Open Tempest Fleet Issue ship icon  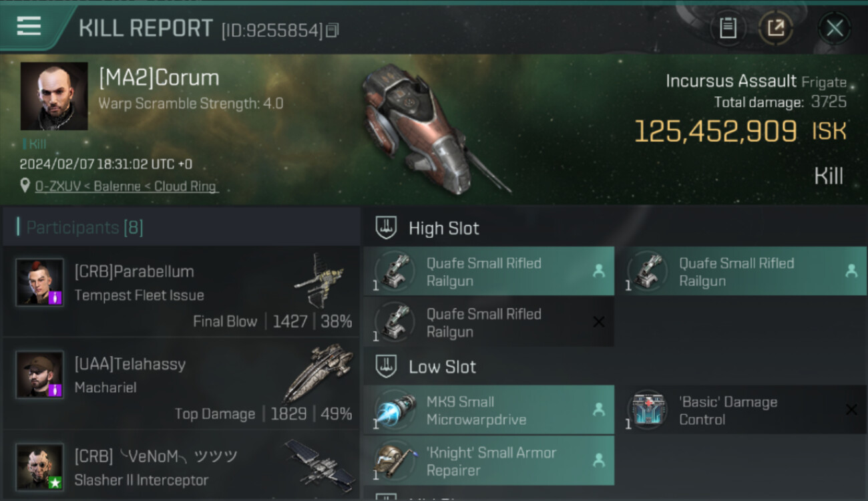point(319,281)
